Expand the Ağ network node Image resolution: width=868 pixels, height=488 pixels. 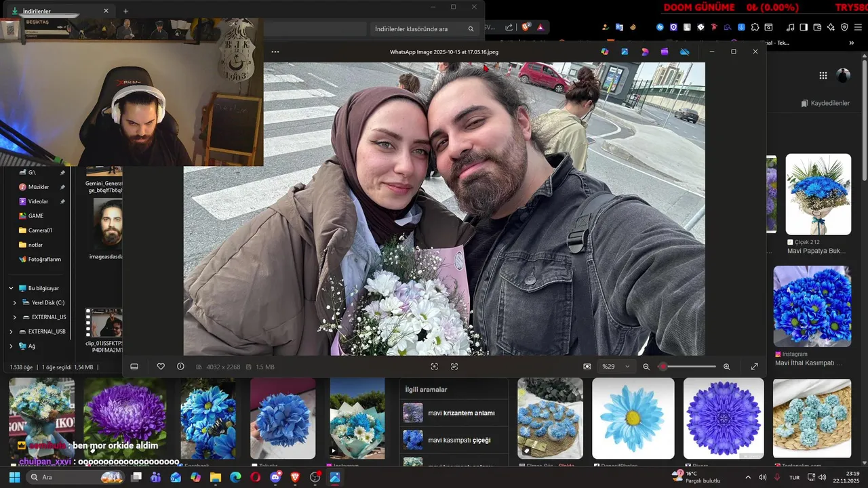click(x=11, y=346)
